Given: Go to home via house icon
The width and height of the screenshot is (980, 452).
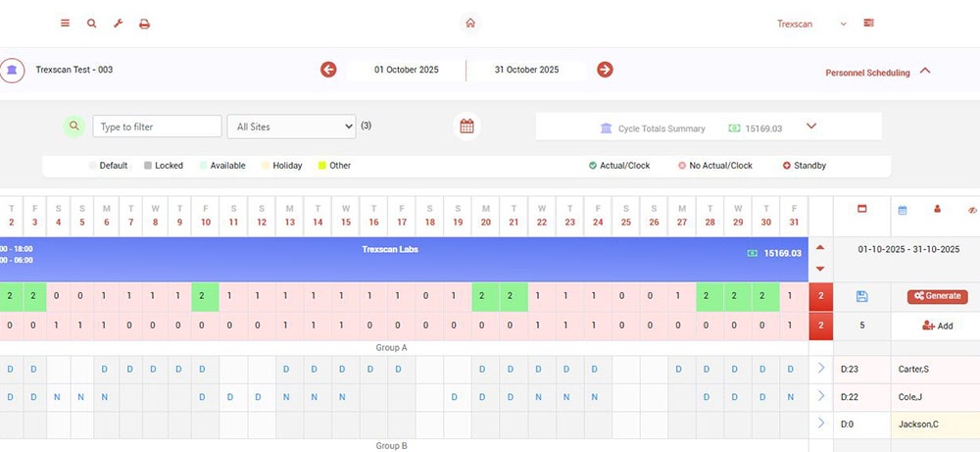Looking at the screenshot, I should (470, 24).
